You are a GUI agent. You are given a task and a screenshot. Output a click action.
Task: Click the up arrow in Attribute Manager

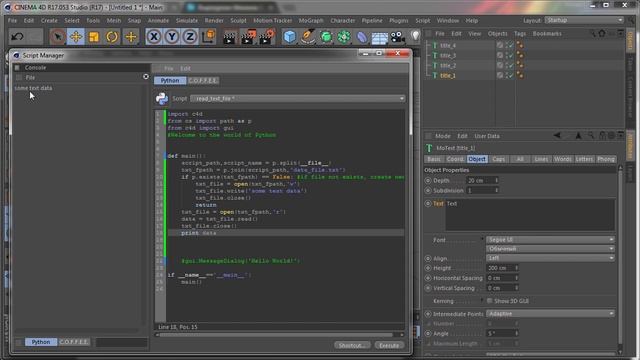coord(578,136)
